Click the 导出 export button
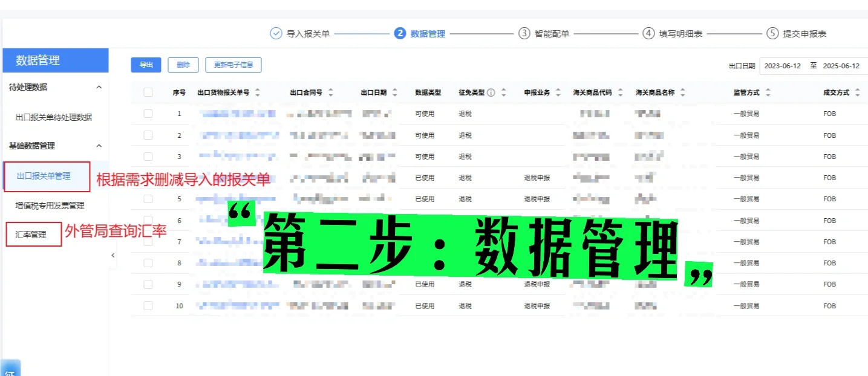This screenshot has height=376, width=868. [146, 65]
